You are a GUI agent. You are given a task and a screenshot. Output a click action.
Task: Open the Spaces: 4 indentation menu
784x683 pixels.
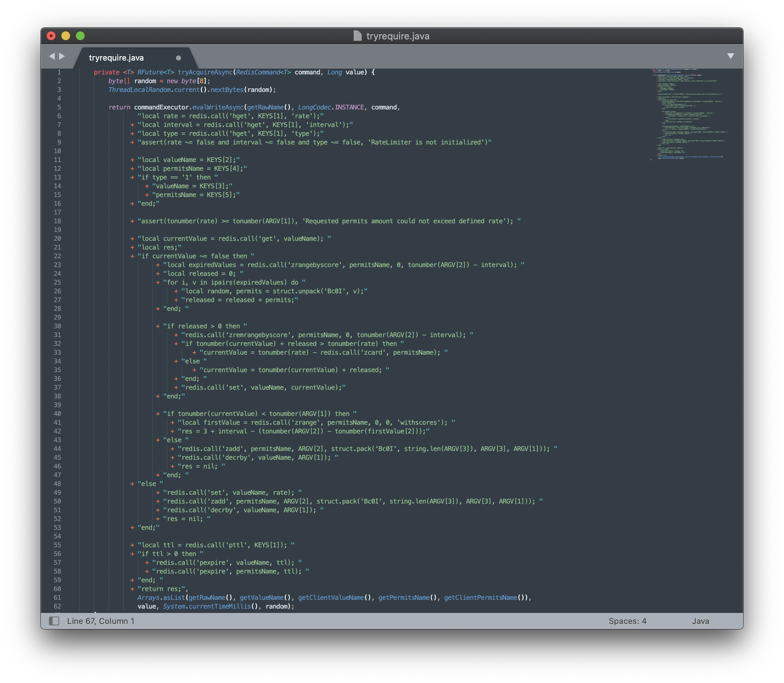pos(627,621)
